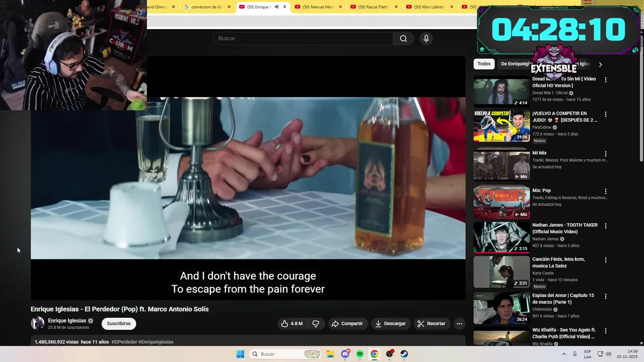The image size is (644, 362).
Task: Close the Manuel Med YouTube tab
Action: [340, 7]
